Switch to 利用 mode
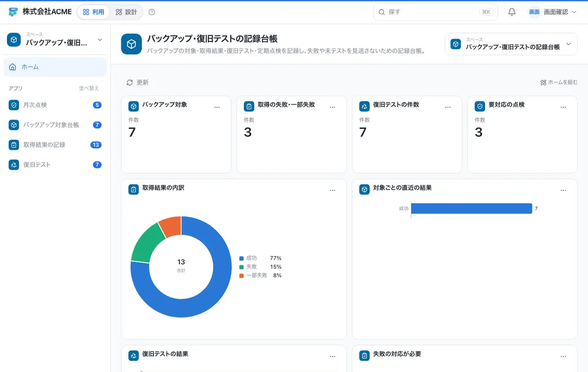 pos(94,12)
